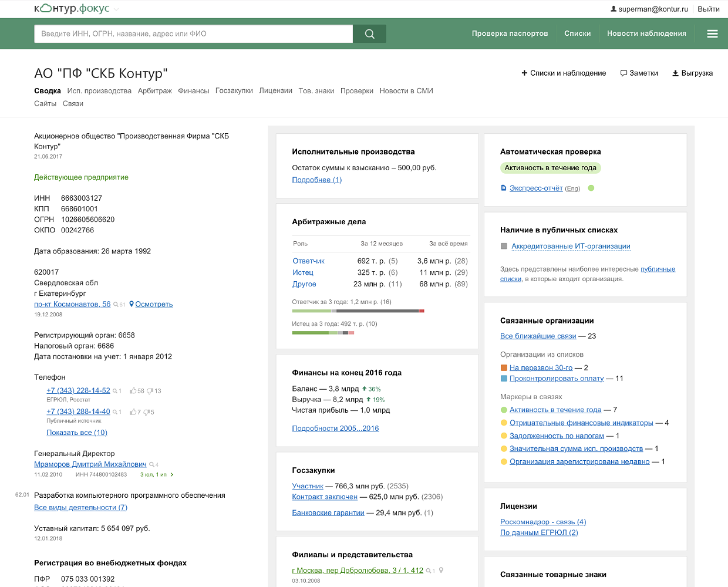Click magnifier icon beside пр-кт Космонавтов address

pyautogui.click(x=116, y=305)
